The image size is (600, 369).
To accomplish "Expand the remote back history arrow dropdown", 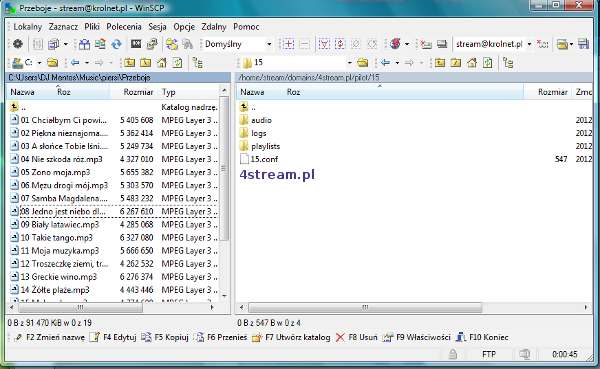I will 397,63.
